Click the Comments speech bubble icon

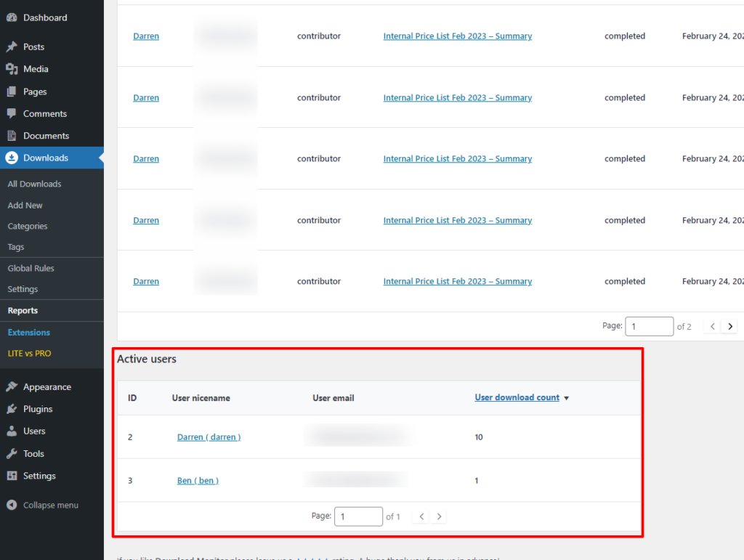12,113
